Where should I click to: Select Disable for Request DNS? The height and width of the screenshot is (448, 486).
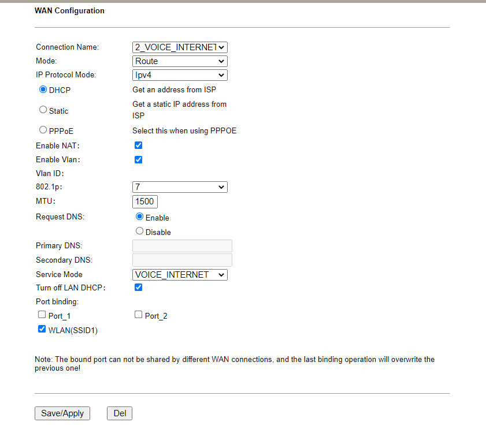coord(139,231)
